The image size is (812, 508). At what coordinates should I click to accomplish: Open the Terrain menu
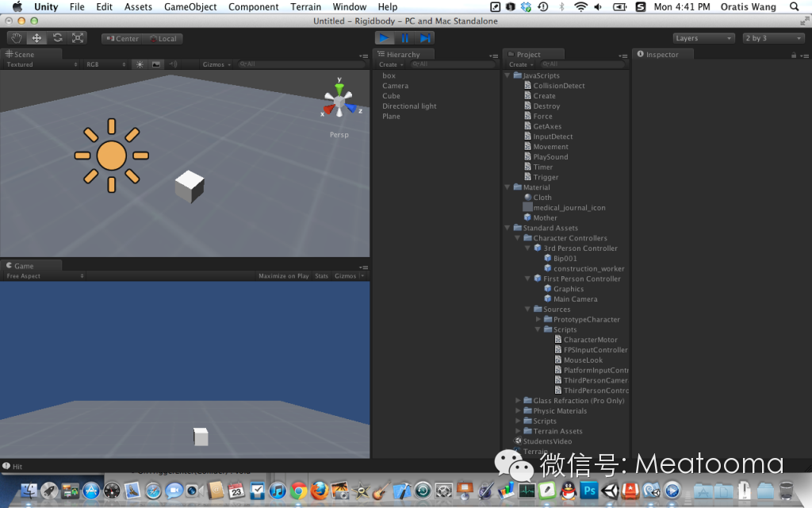(305, 6)
